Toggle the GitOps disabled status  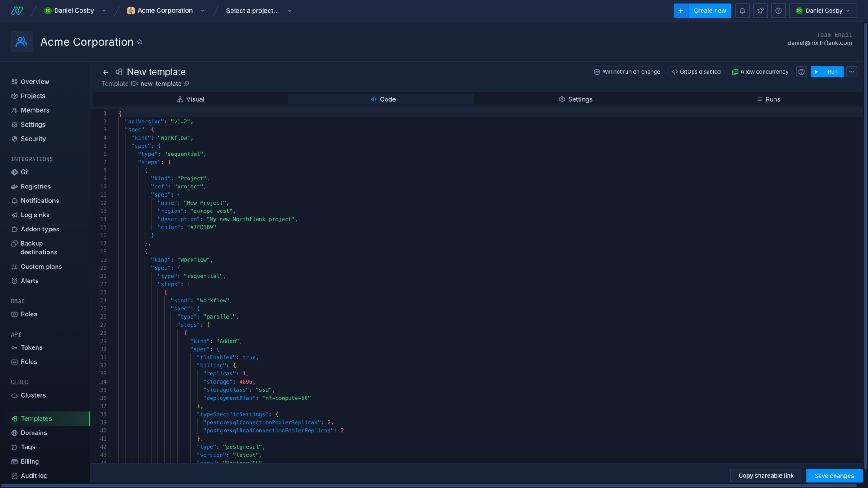696,71
